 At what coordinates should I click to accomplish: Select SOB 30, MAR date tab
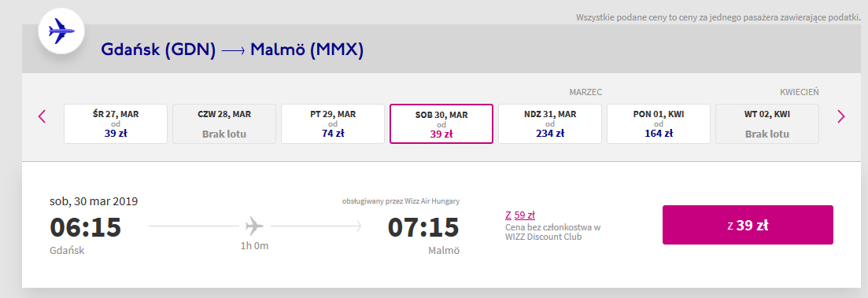coord(441,124)
